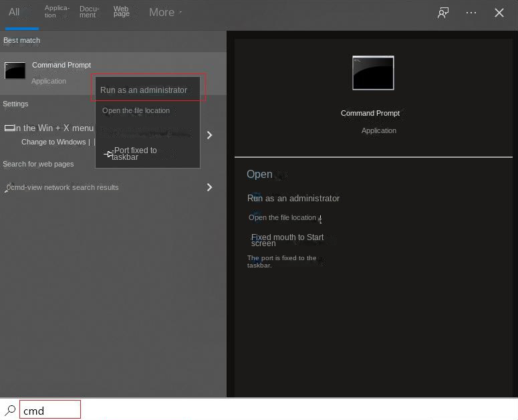Image resolution: width=518 pixels, height=420 pixels.
Task: Switch to the Document filter tab
Action: coord(89,12)
